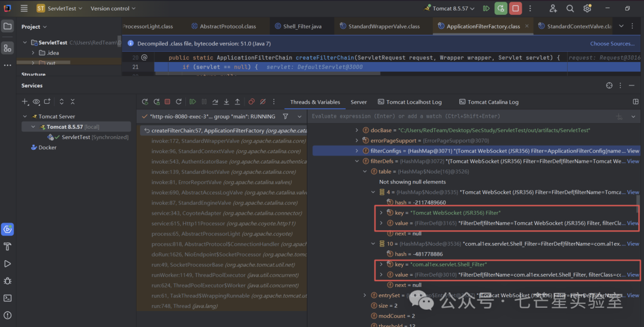Open IDE settings gear
The height and width of the screenshot is (327, 644).
point(587,8)
